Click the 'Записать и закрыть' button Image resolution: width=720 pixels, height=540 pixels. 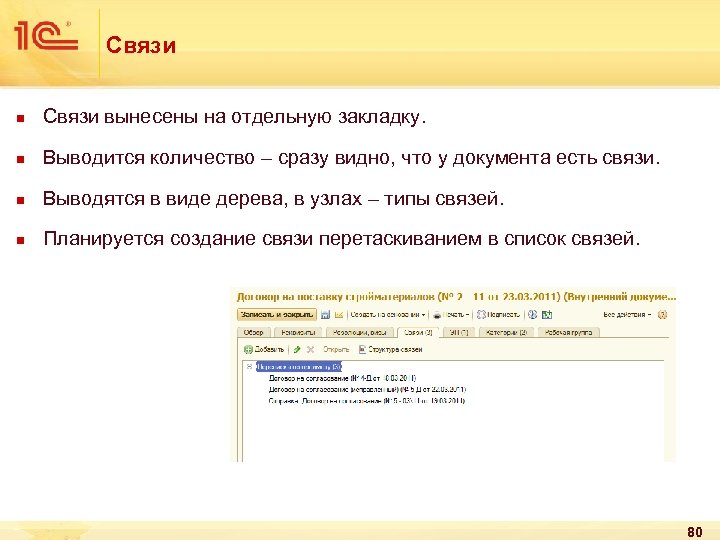click(277, 315)
